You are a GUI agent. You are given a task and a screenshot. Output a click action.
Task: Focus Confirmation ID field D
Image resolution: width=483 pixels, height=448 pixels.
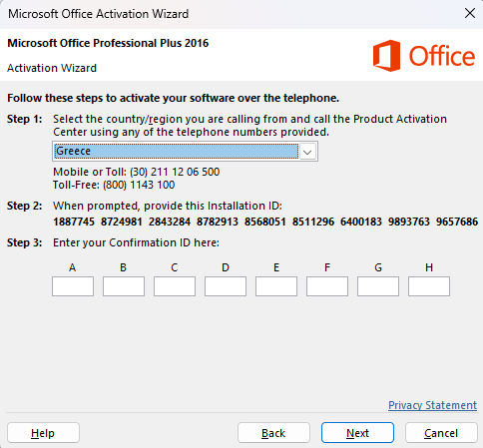click(x=226, y=286)
